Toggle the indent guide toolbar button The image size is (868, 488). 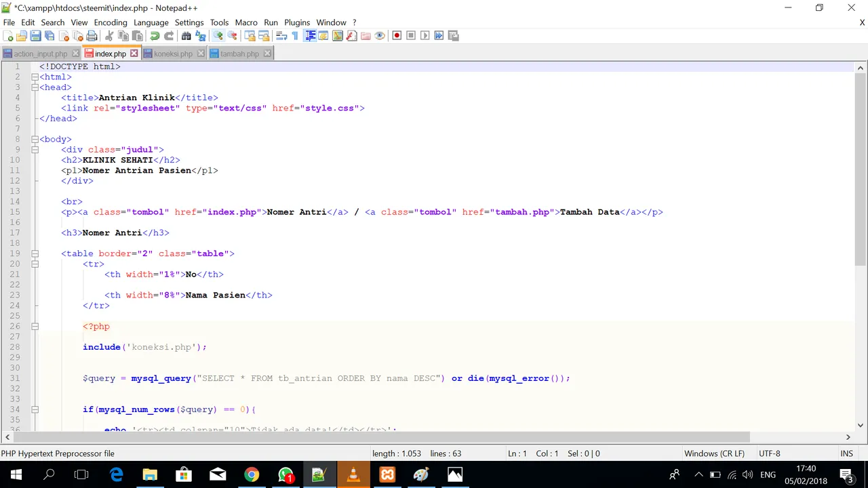310,36
